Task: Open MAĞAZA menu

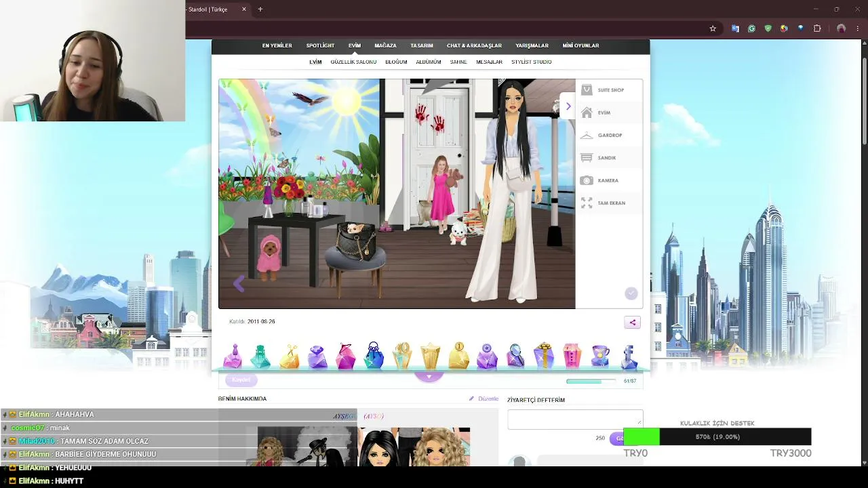Action: click(385, 45)
